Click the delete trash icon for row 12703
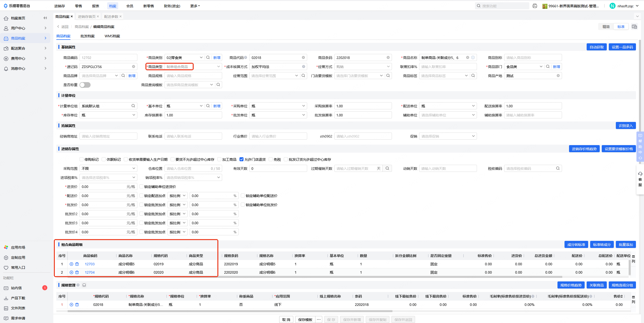The width and height of the screenshot is (644, 323). click(77, 264)
